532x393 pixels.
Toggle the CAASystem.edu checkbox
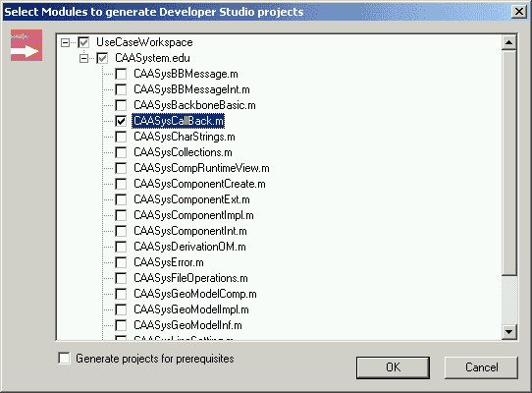coord(102,58)
